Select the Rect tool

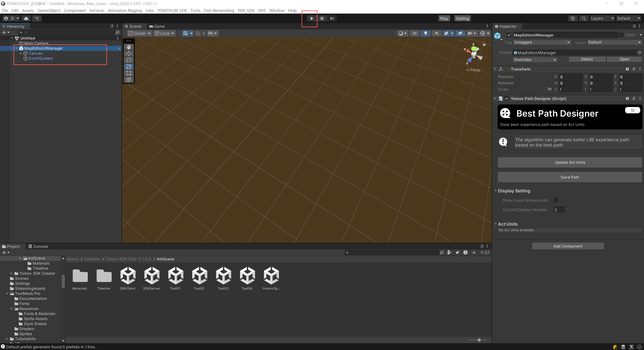(129, 73)
